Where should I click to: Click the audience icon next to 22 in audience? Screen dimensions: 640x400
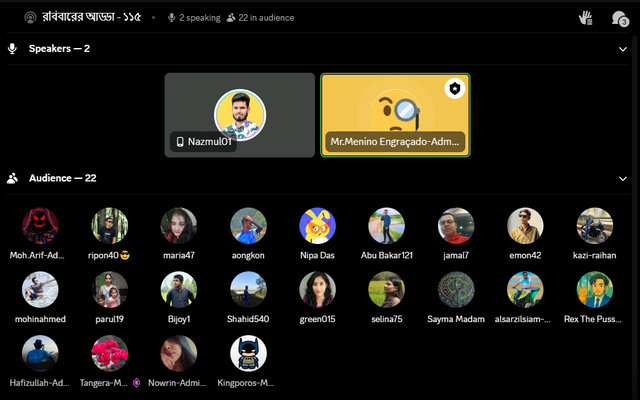[231, 18]
